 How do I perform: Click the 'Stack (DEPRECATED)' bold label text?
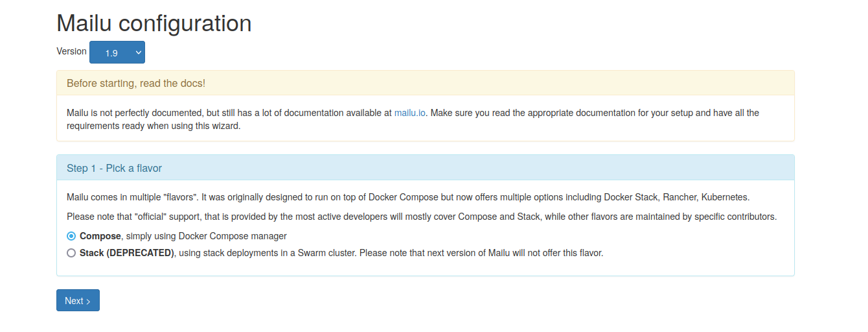127,253
